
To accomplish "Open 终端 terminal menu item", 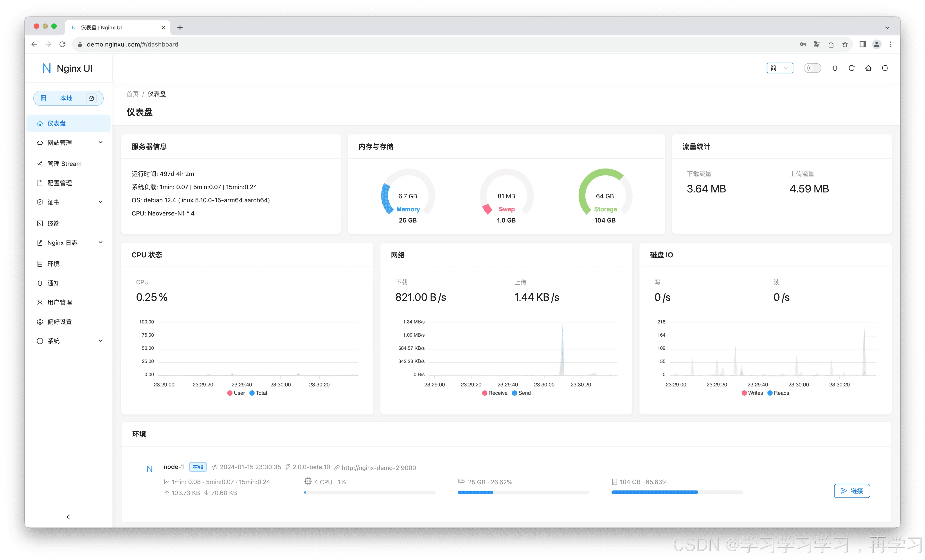I will click(53, 223).
